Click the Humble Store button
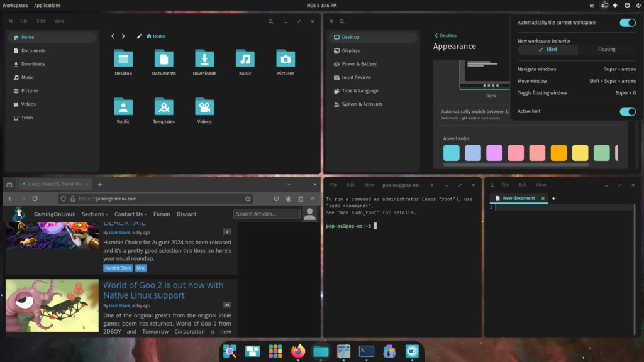The image size is (644, 362). coord(118,268)
